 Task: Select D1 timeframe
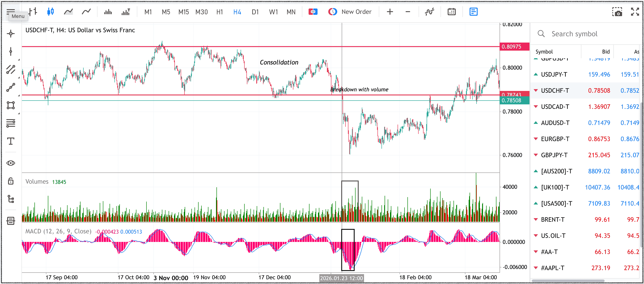coord(255,12)
